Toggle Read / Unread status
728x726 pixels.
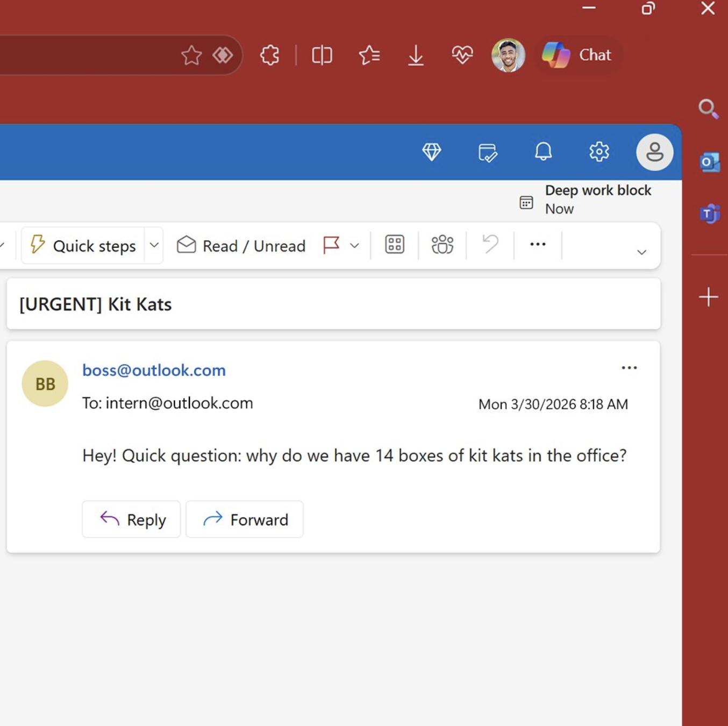[x=241, y=246]
